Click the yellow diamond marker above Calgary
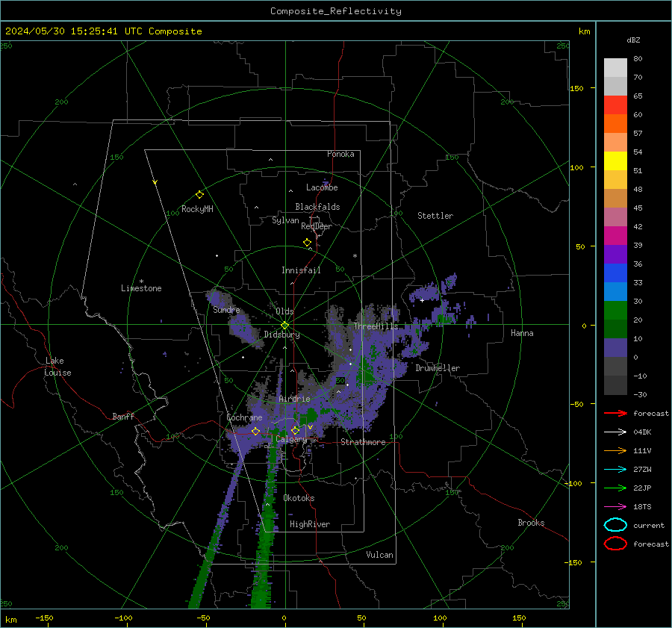This screenshot has width=672, height=628. 295,430
